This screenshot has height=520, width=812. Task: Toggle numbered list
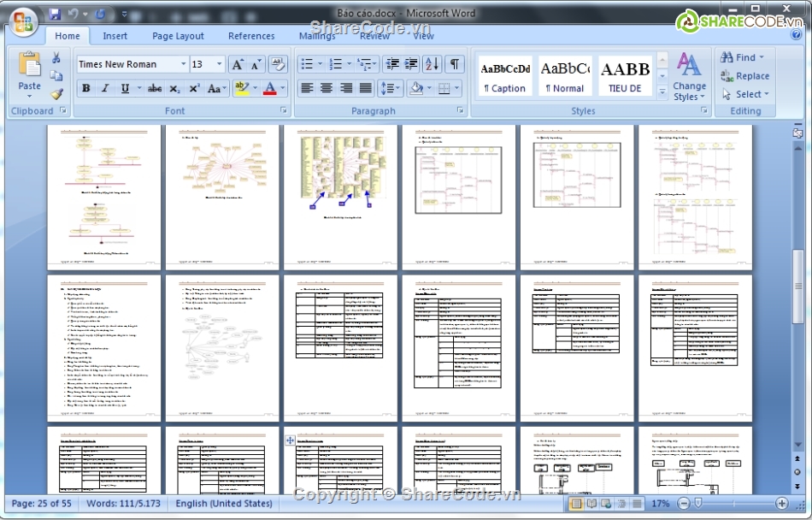(x=336, y=64)
